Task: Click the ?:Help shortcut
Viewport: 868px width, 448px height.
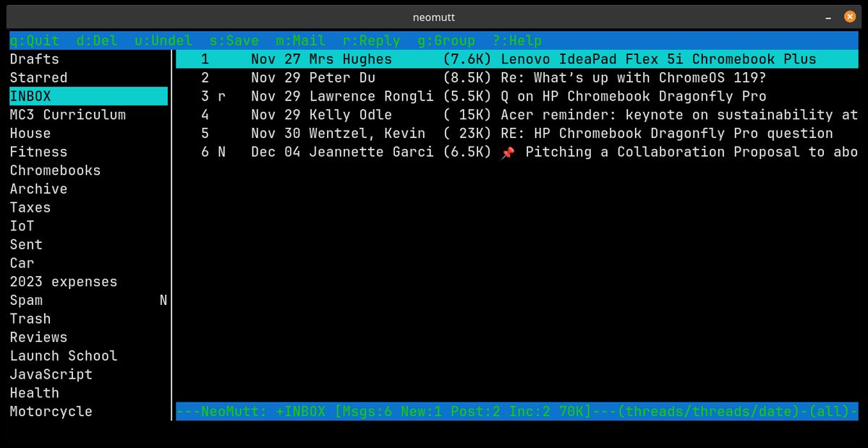Action: click(517, 40)
